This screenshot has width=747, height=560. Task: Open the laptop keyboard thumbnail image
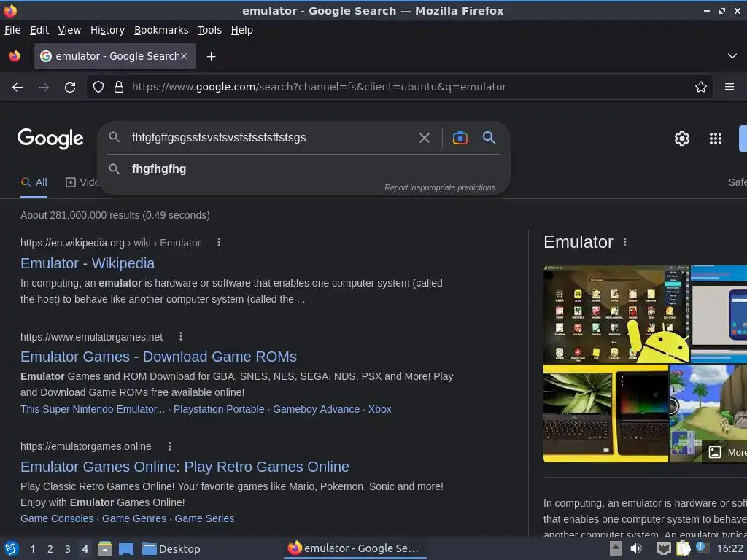[605, 413]
